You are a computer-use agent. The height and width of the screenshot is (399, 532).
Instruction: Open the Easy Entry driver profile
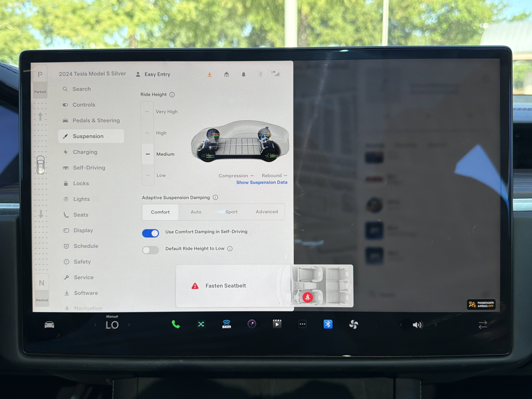click(153, 74)
